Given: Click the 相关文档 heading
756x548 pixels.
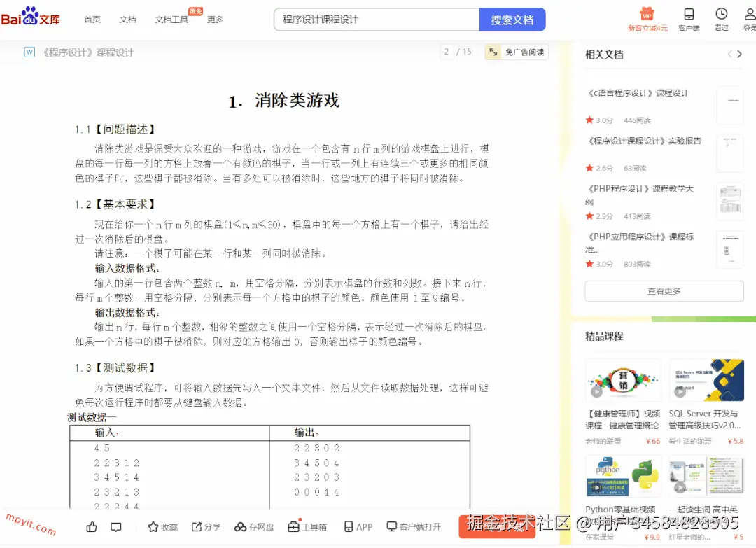Looking at the screenshot, I should [x=604, y=55].
